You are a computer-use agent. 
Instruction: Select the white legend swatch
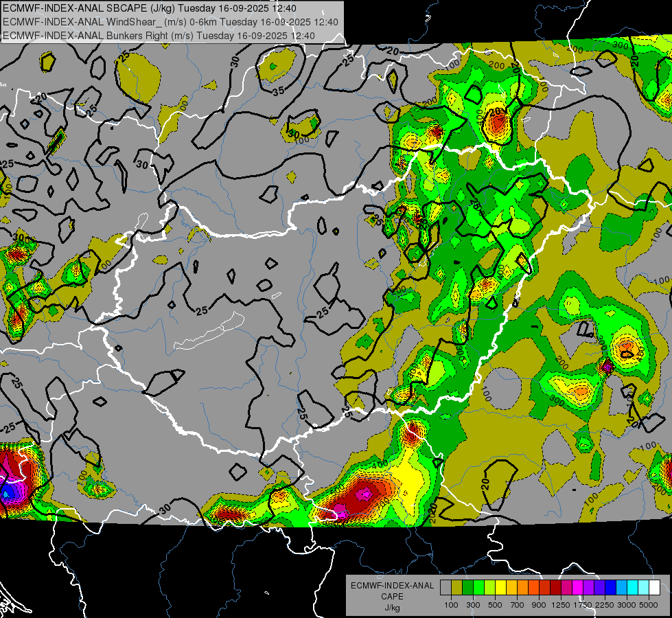tap(654, 588)
